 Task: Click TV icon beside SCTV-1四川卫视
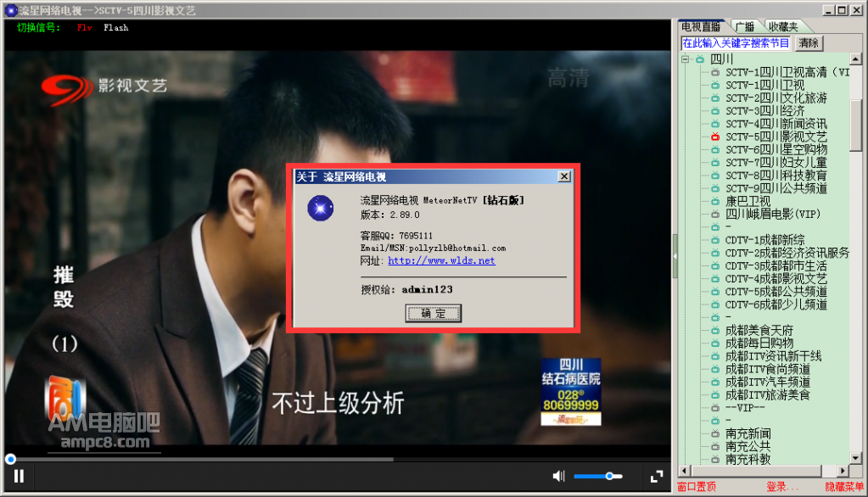point(715,85)
